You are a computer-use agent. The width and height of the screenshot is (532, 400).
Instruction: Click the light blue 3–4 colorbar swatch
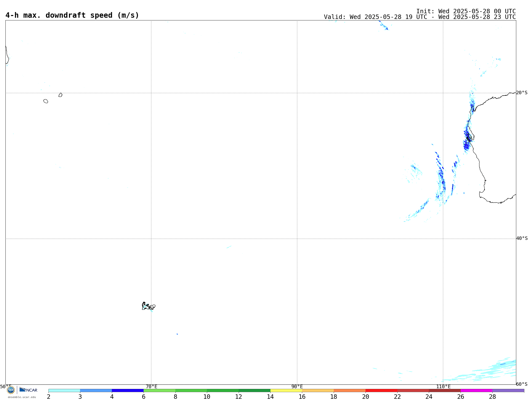pos(96,390)
